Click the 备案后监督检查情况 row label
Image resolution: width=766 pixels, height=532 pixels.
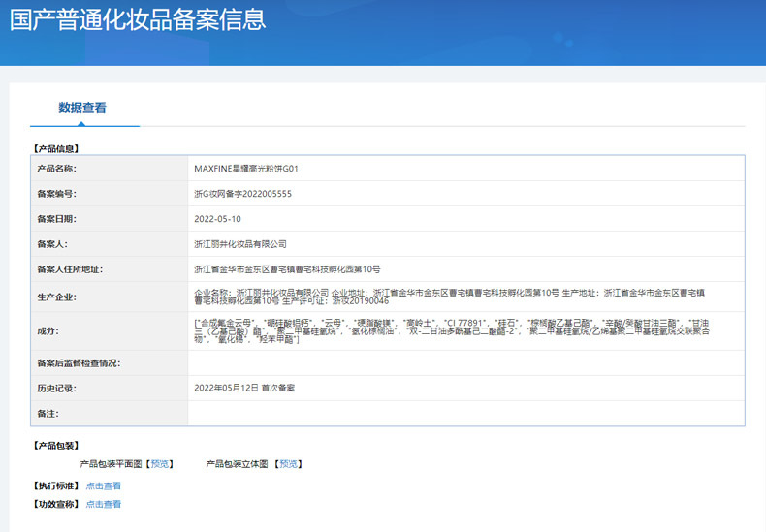(79, 363)
